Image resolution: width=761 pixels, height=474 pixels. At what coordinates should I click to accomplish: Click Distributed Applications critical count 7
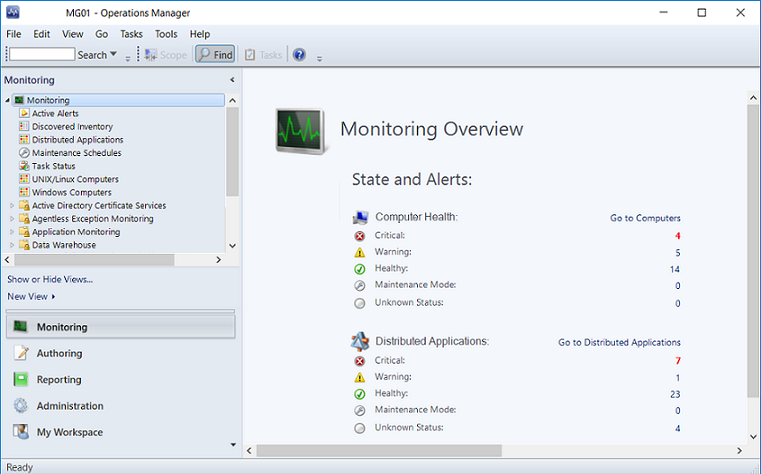678,361
